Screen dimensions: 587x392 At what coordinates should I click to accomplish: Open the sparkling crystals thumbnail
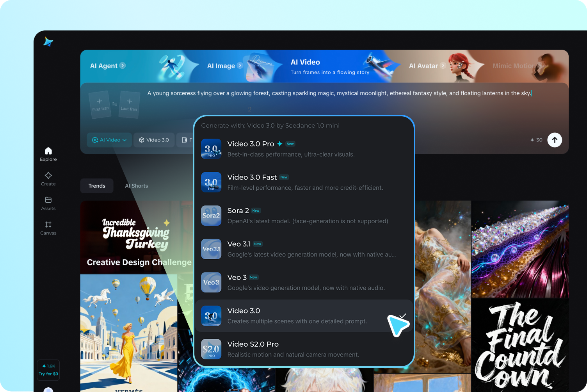(520, 249)
